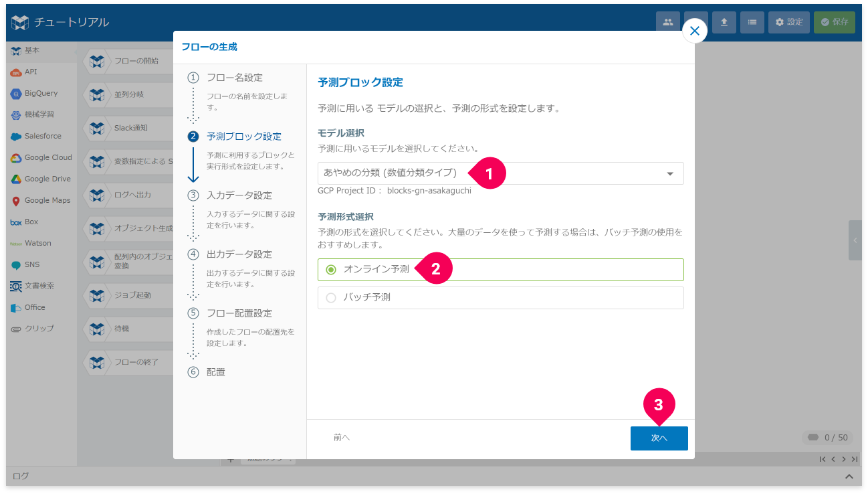This screenshot has width=868, height=494.
Task: Open 設定 settings button
Action: pyautogui.click(x=788, y=22)
